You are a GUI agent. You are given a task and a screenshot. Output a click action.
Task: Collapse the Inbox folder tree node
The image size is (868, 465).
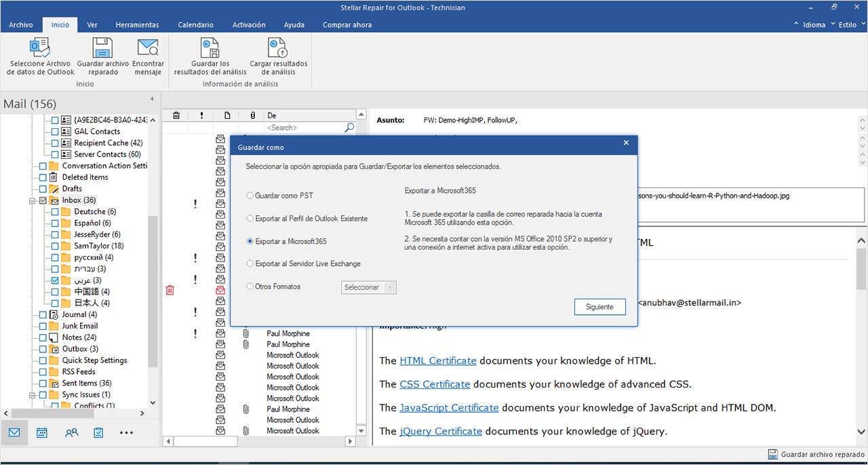tap(32, 201)
